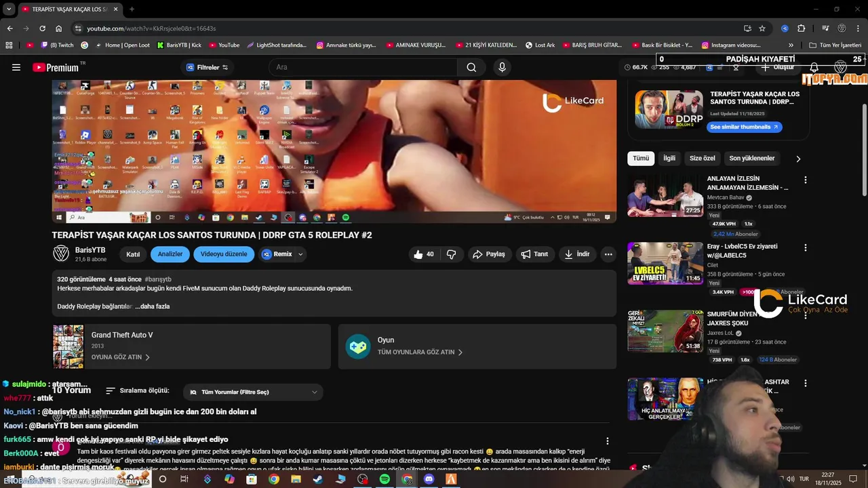Screen dimensions: 868x488
Task: Open a new browser tab
Action: point(132,9)
